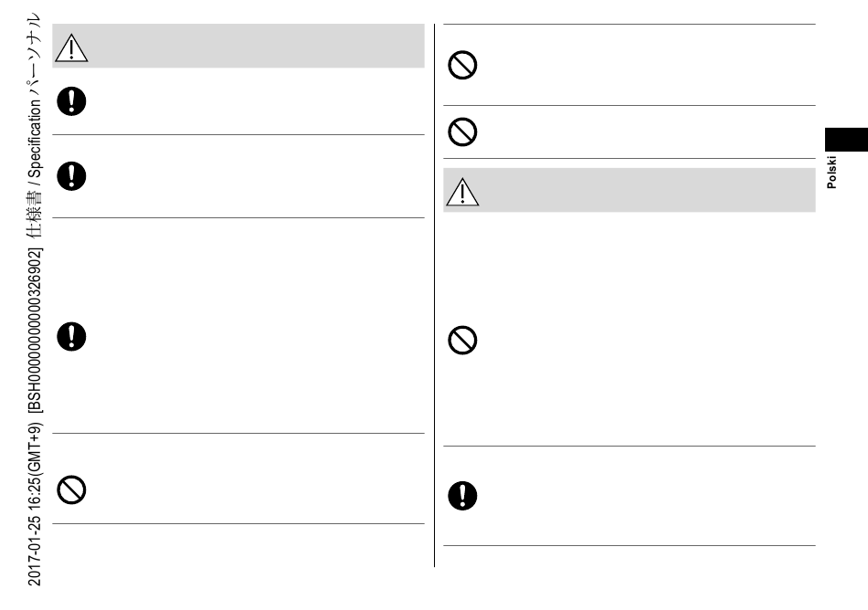Screen dimensions: 868x610
Task: Select the second exclamation circle icon in left column
Action: click(x=71, y=176)
